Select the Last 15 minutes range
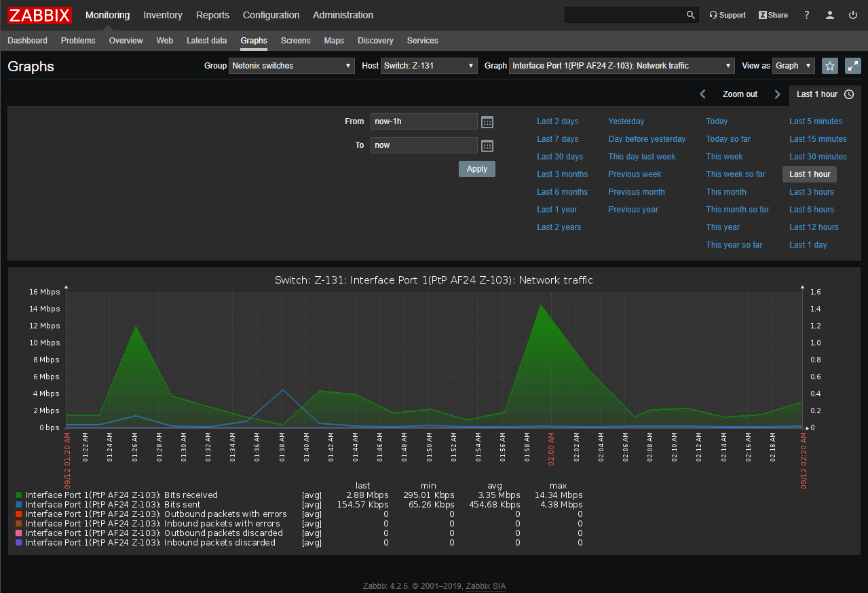The width and height of the screenshot is (868, 593). point(818,139)
